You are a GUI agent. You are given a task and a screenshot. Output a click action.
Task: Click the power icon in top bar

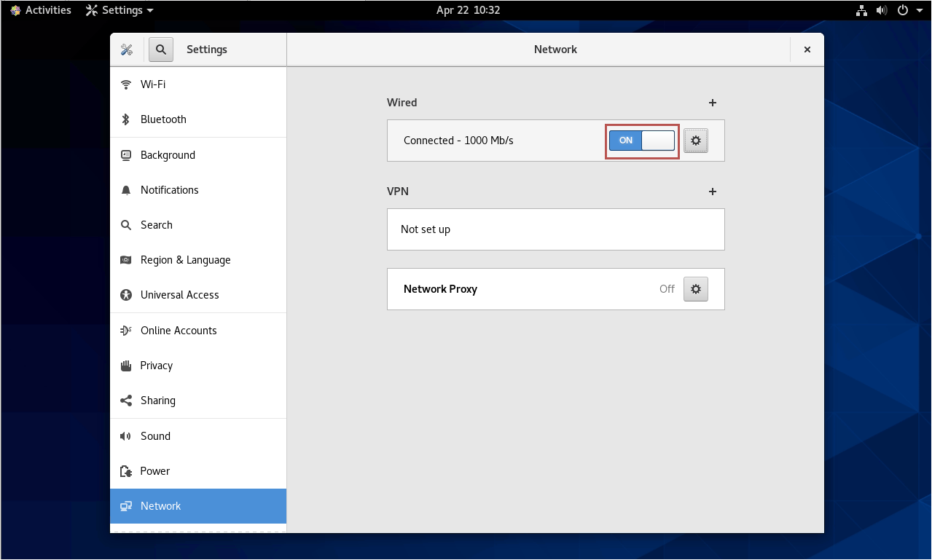tap(903, 10)
